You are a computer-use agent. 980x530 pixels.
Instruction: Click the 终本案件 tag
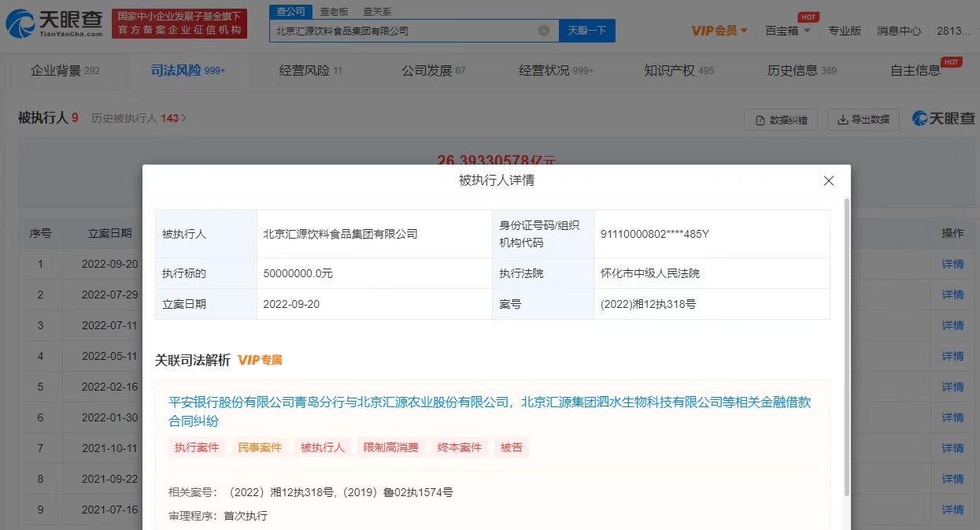coord(460,447)
